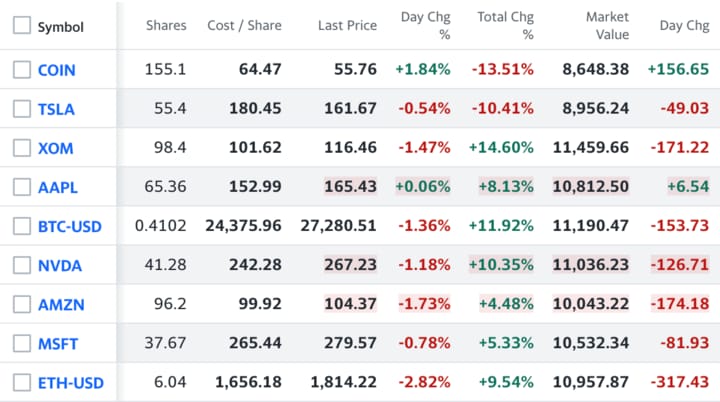Check the BTC-USD row checkbox

click(22, 226)
